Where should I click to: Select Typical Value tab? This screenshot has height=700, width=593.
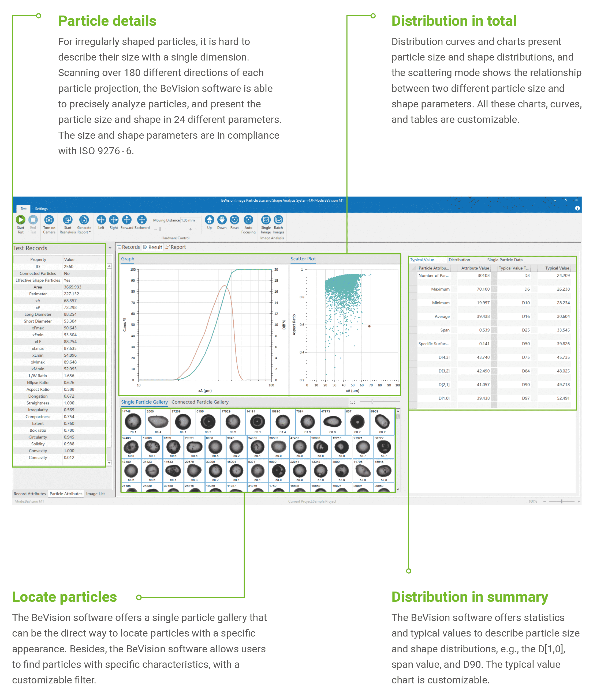tap(422, 260)
